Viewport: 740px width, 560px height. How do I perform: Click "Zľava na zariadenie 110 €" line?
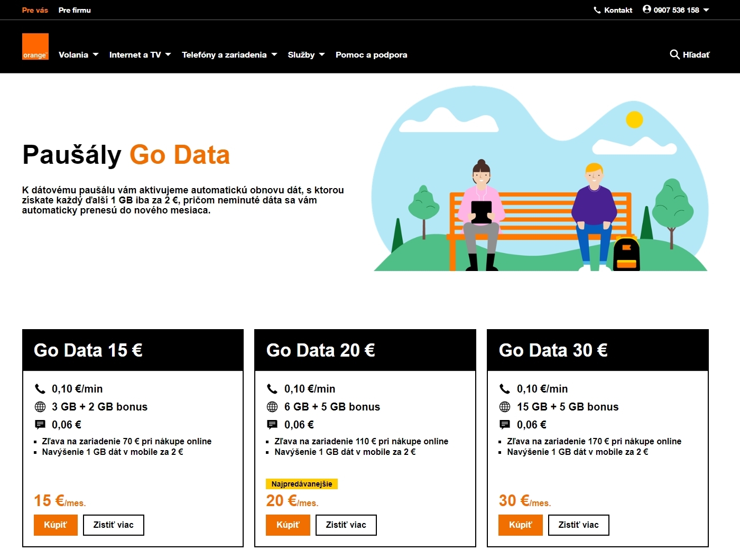pyautogui.click(x=362, y=441)
